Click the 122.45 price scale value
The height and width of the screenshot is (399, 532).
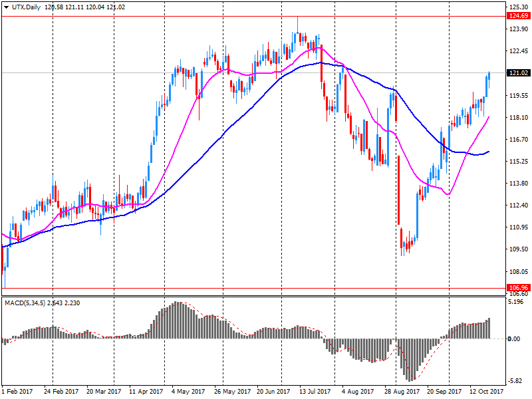(x=519, y=51)
